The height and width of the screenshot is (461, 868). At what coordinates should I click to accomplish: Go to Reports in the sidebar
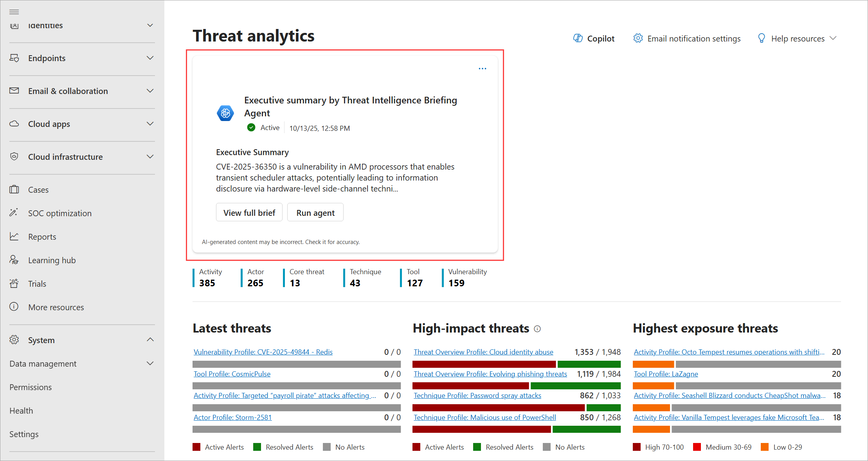42,237
